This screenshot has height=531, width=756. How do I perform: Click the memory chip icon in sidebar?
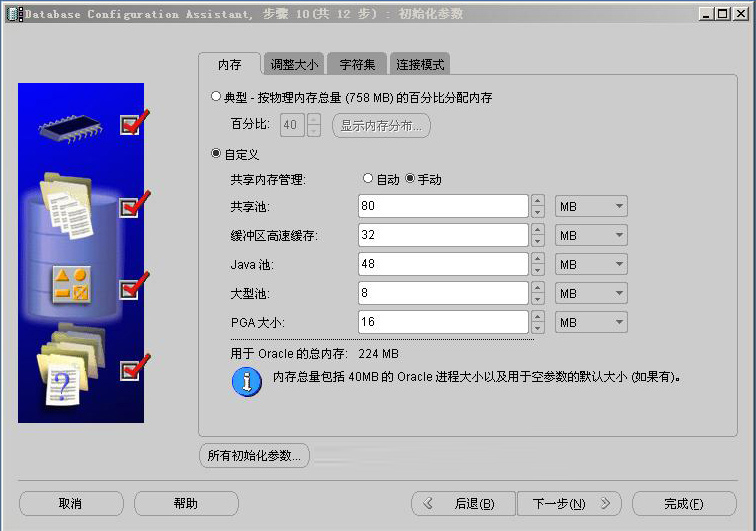tap(72, 125)
